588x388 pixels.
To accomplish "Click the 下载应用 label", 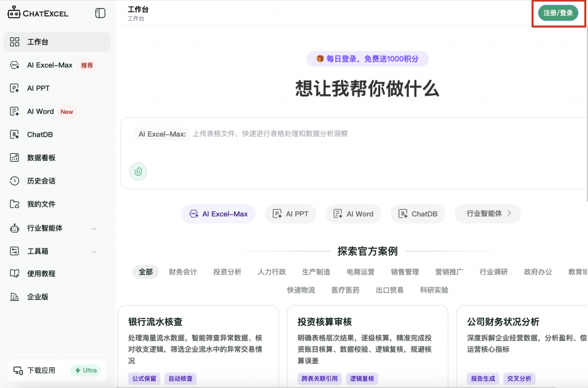I will [x=41, y=370].
